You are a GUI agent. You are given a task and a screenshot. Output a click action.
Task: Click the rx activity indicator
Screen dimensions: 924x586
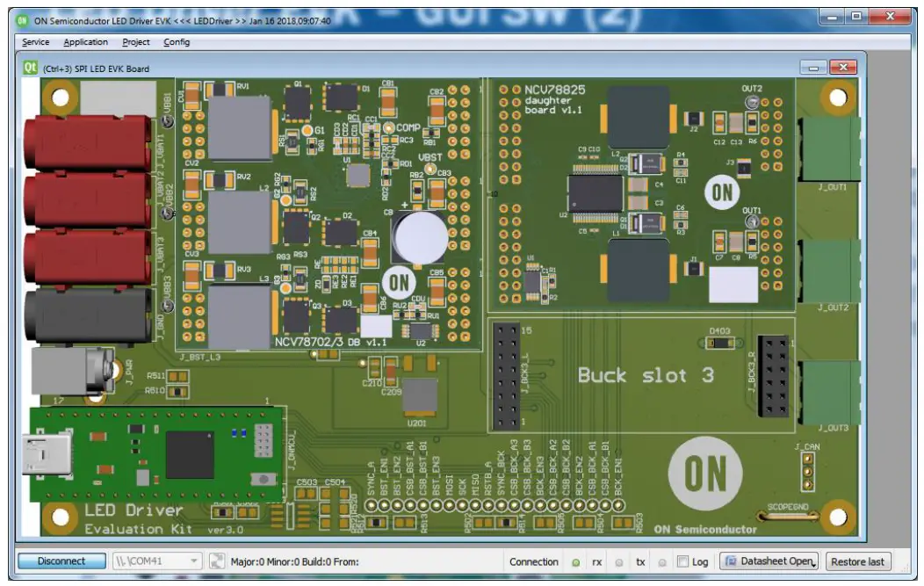[618, 561]
